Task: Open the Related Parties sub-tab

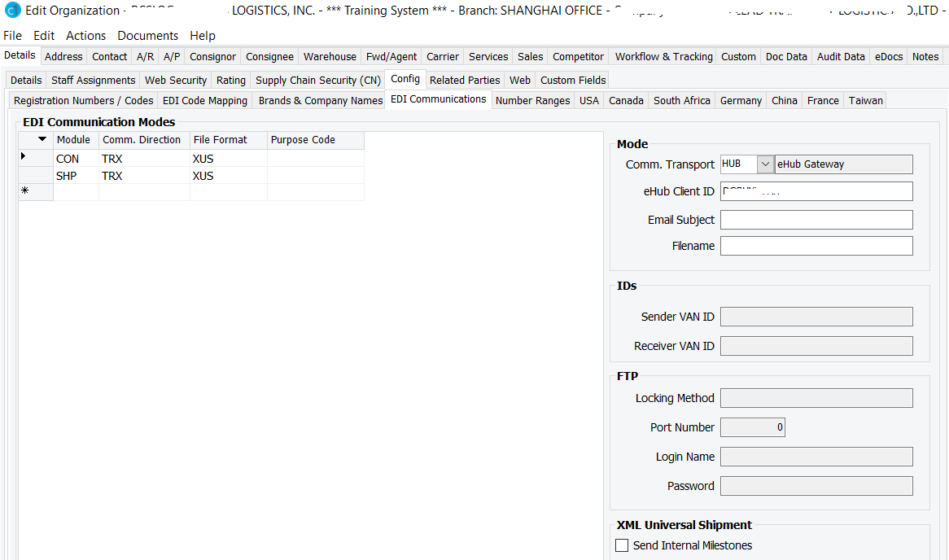Action: pos(465,80)
